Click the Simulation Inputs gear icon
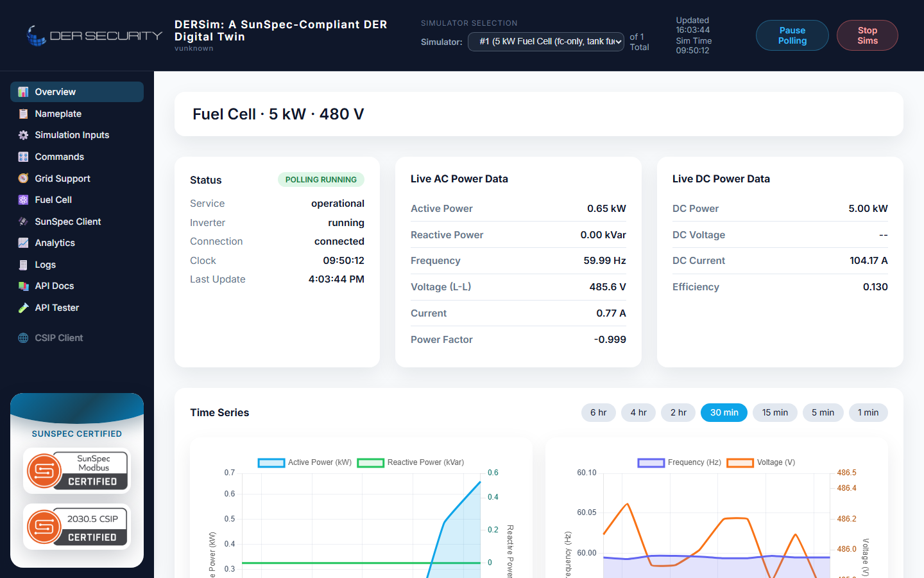Screen dimensions: 924x578 (x=23, y=135)
